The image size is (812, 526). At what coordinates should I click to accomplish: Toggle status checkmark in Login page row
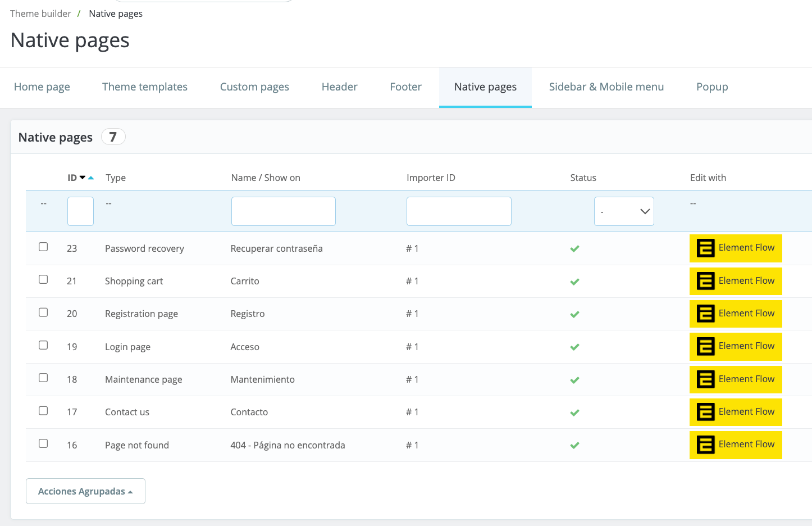[574, 347]
